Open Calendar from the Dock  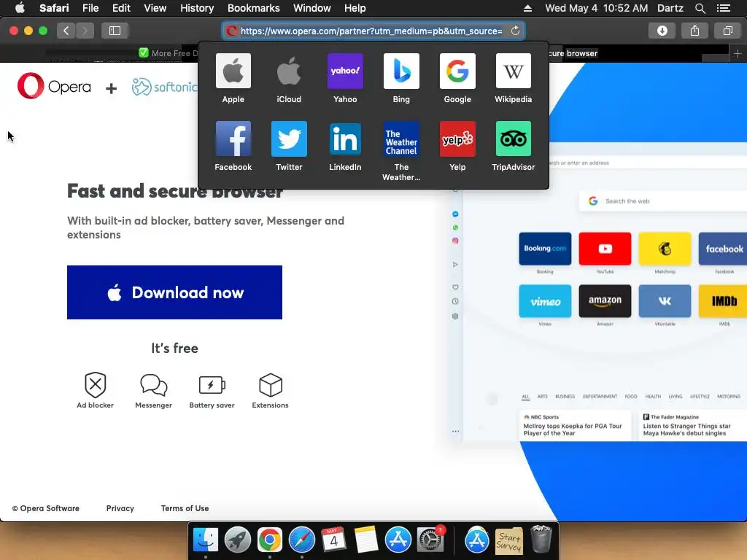(x=333, y=540)
